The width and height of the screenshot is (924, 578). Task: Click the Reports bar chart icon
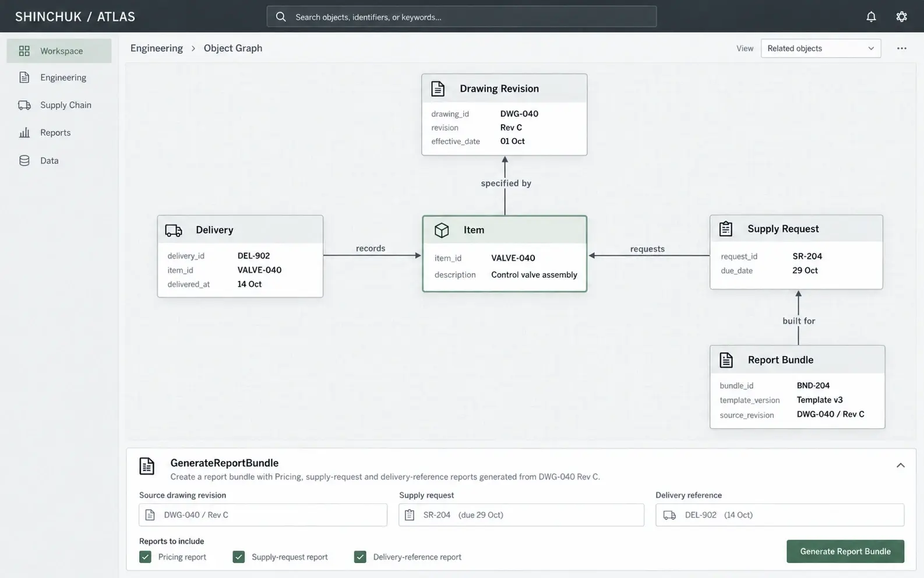click(24, 132)
